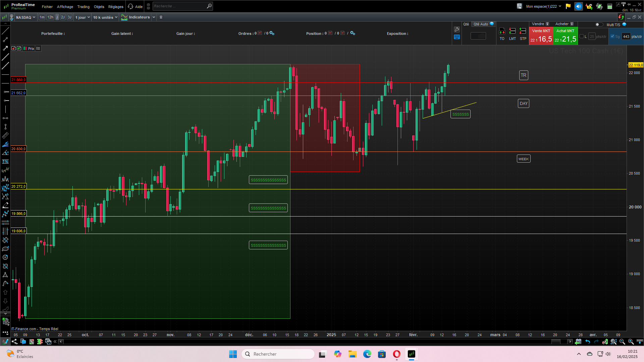Toggle the Multi T/S switch

click(x=599, y=24)
